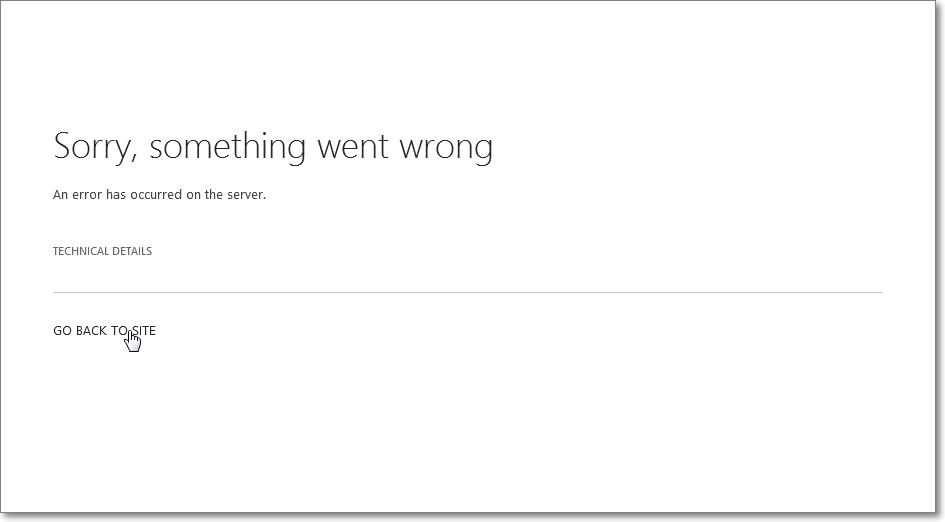Click the horizontal divider above the site link
Screen dimensions: 945x522
468,292
